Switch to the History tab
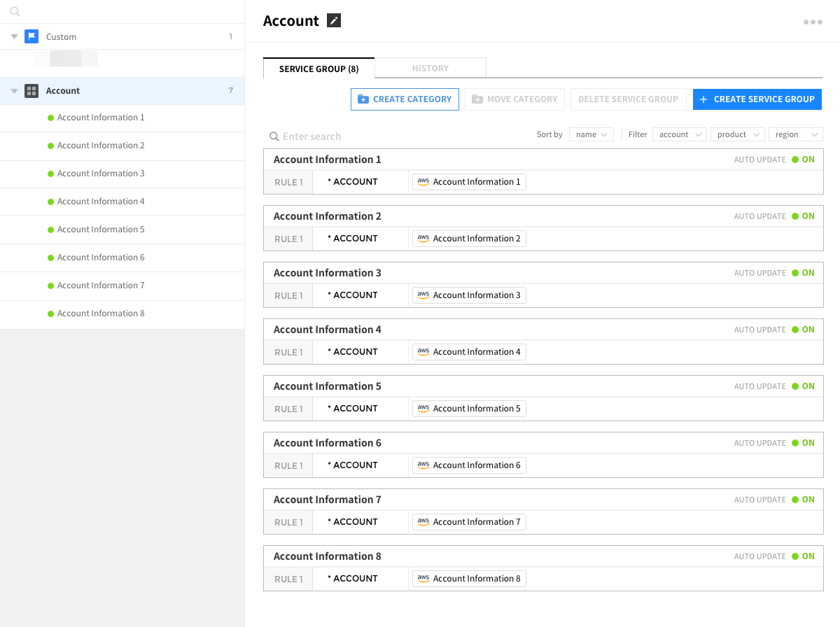840x627 pixels. point(430,69)
